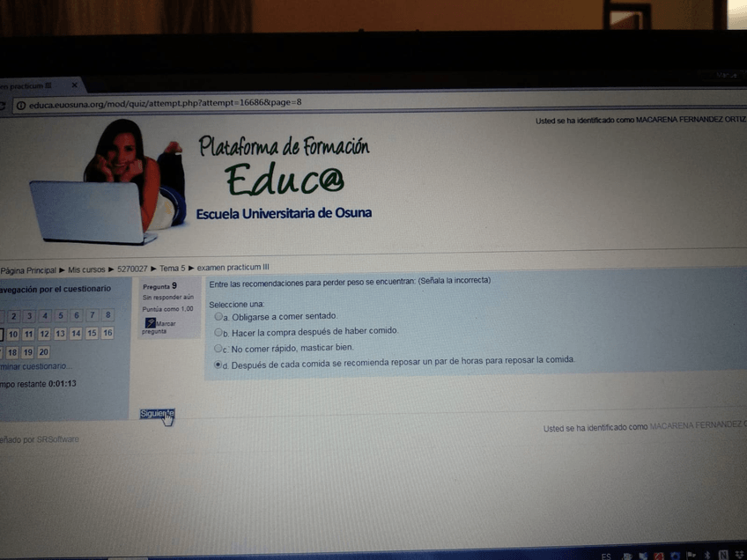The image size is (747, 560).
Task: Open question 18
Action: coord(12,353)
